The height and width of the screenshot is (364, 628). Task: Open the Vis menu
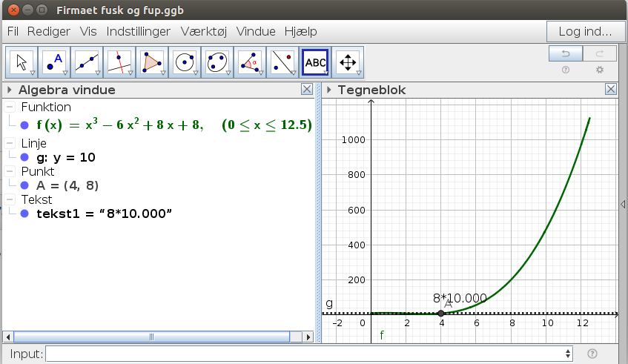[x=88, y=31]
